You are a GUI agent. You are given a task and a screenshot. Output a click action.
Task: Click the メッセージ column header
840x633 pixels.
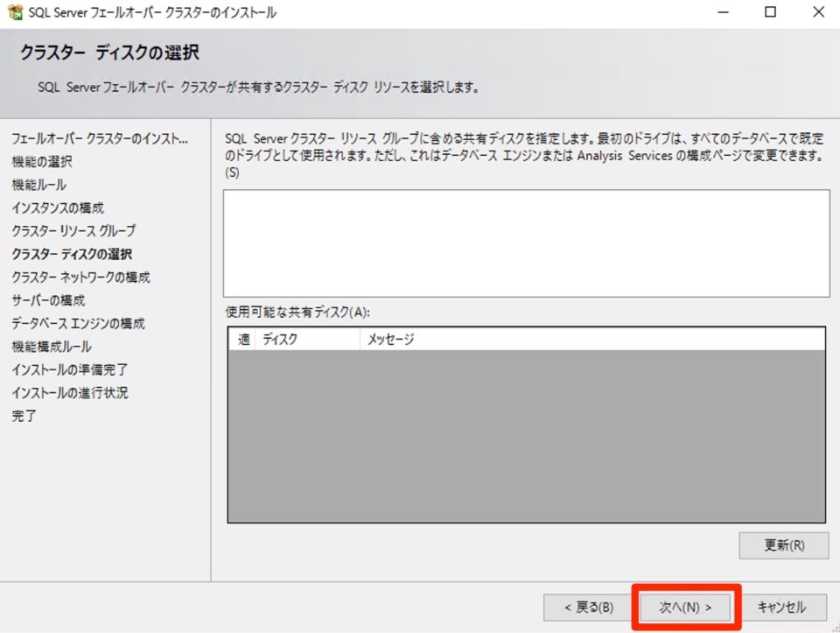pos(592,340)
